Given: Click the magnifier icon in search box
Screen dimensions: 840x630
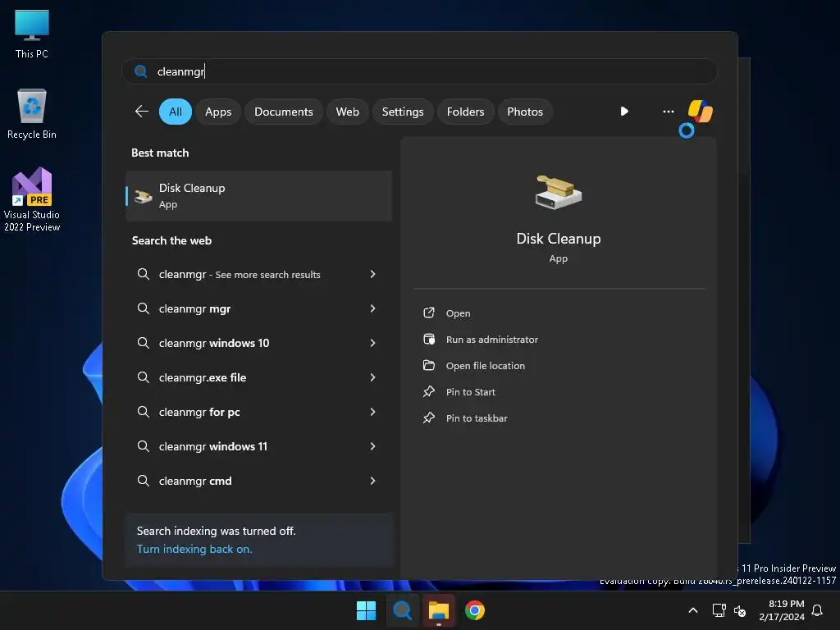Looking at the screenshot, I should tap(141, 71).
